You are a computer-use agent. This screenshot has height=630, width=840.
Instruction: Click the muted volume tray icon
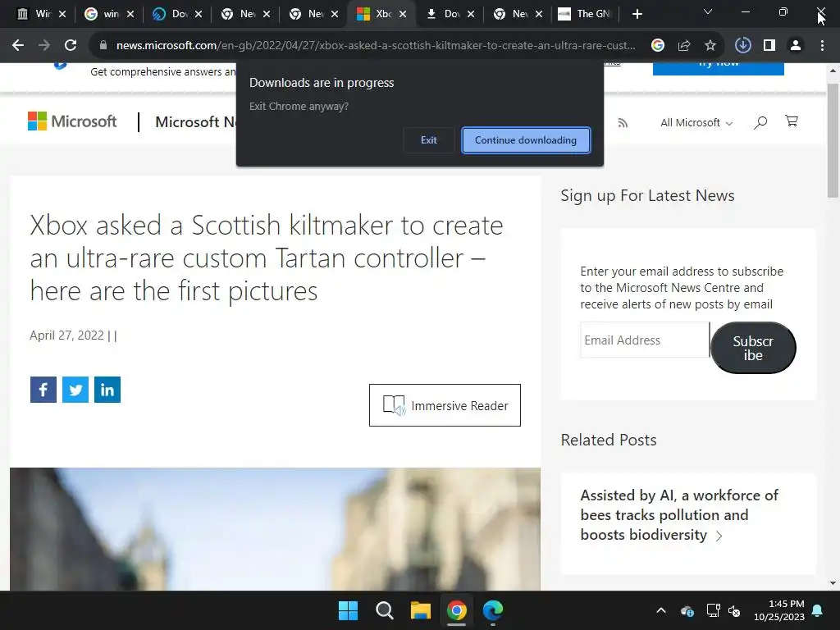pos(734,610)
